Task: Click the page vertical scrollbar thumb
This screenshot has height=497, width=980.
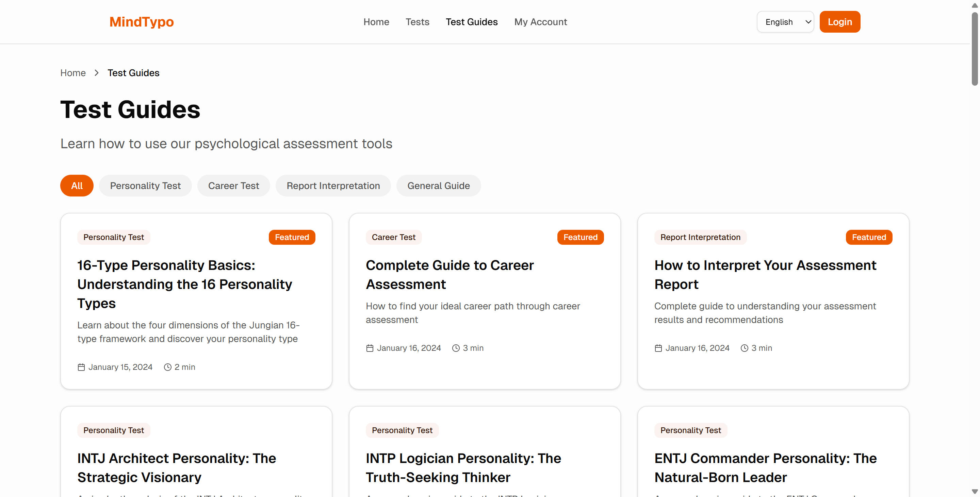Action: [x=975, y=49]
